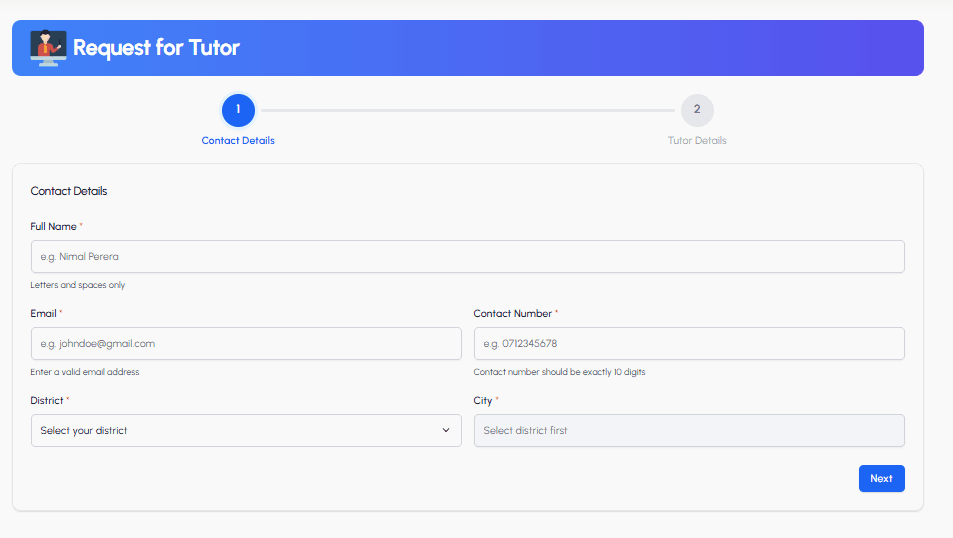Click the Tutor Details step label
Image resolution: width=953 pixels, height=538 pixels.
(x=697, y=140)
